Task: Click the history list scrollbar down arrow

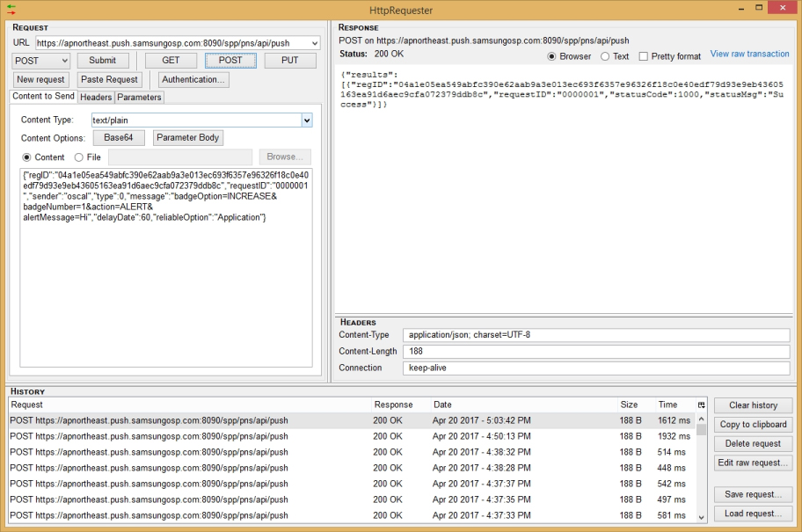Action: pos(701,518)
